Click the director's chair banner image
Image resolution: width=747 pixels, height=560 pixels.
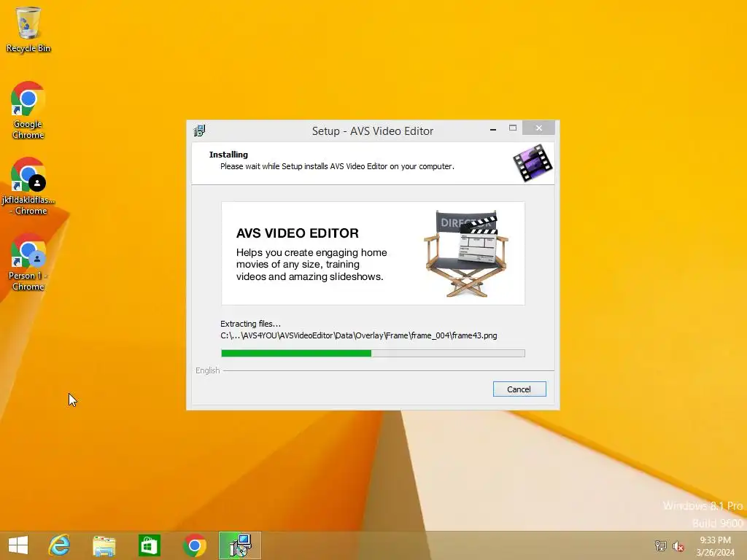tap(466, 253)
